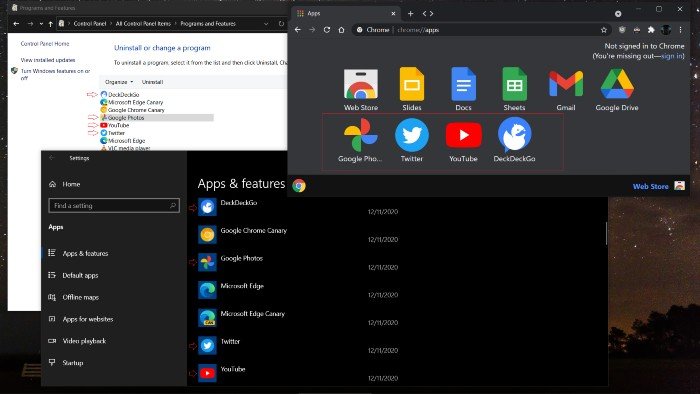Click the Web Store link at bottom right
Viewport: 700px width, 394px height.
tap(650, 187)
